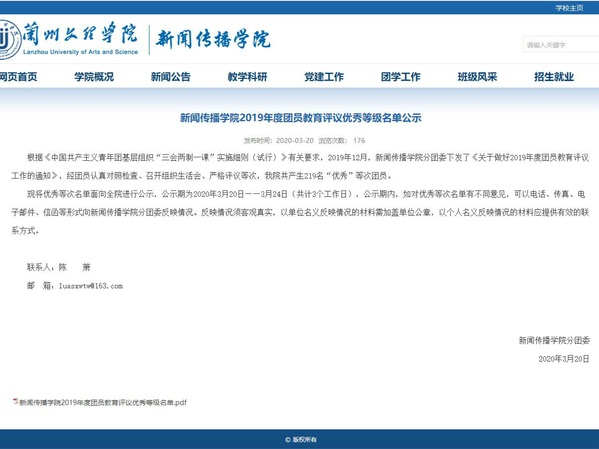
Task: Select the 教学科研 navigation item
Action: point(247,77)
